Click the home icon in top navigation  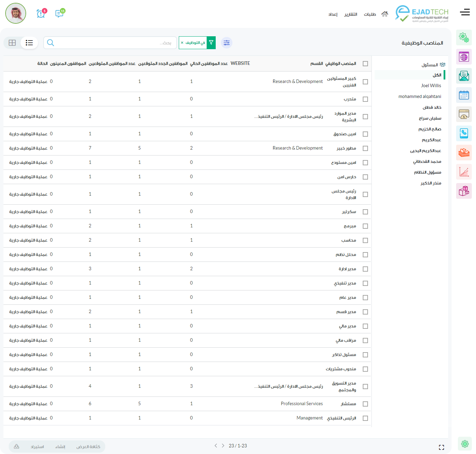tap(385, 14)
